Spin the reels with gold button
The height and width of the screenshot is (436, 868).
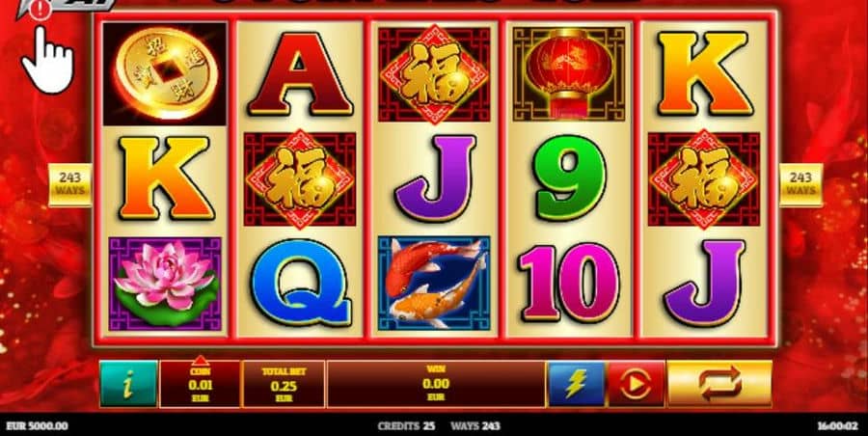(719, 384)
